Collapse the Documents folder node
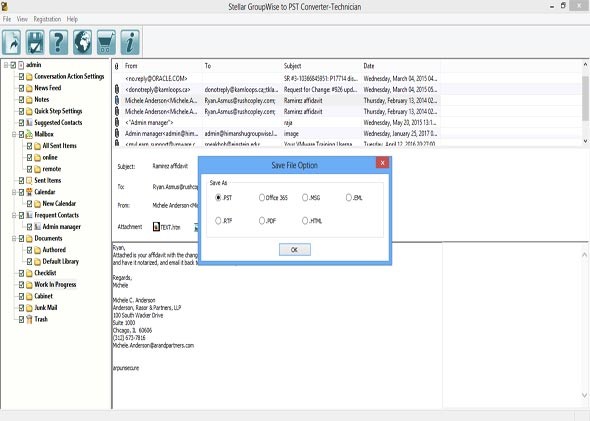The image size is (590, 421). pos(14,239)
